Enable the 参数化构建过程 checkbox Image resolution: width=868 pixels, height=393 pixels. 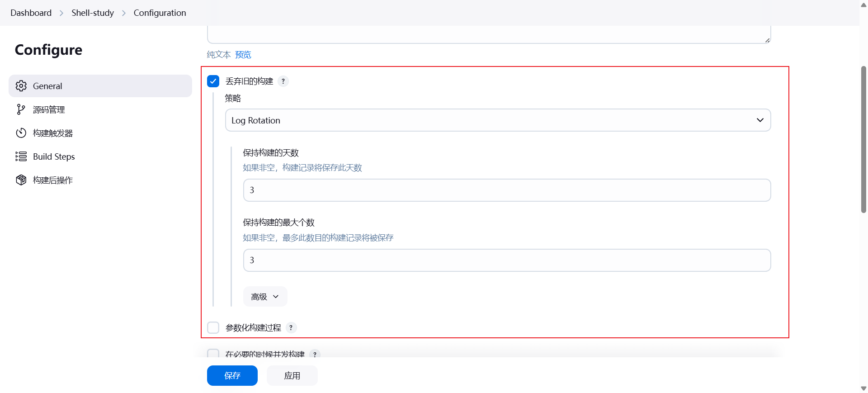pyautogui.click(x=213, y=327)
